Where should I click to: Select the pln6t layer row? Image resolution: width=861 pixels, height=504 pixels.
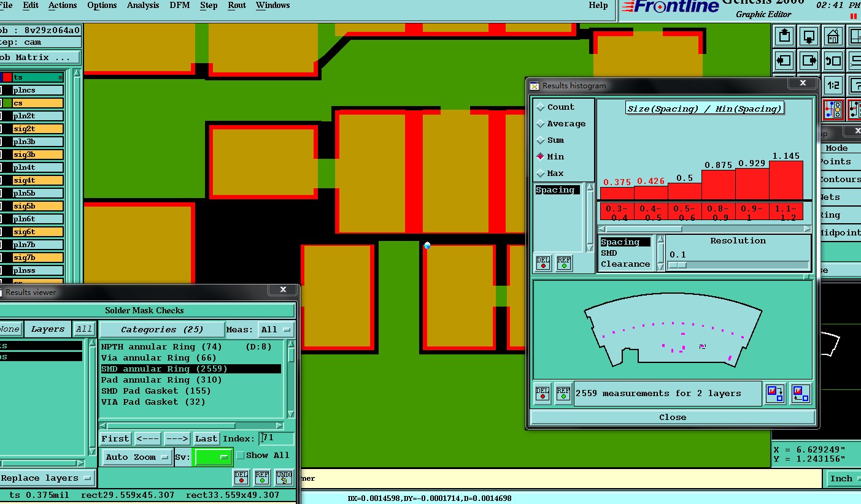click(38, 219)
